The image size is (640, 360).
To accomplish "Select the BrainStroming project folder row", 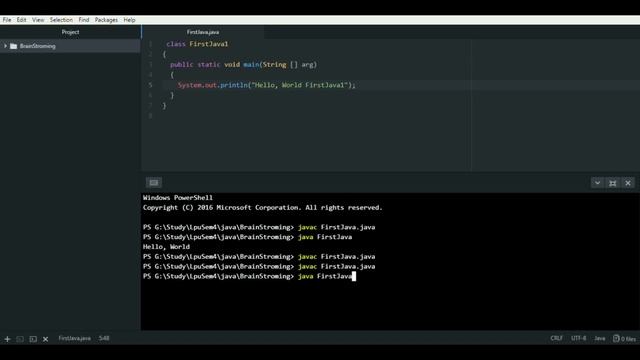I will pos(70,46).
